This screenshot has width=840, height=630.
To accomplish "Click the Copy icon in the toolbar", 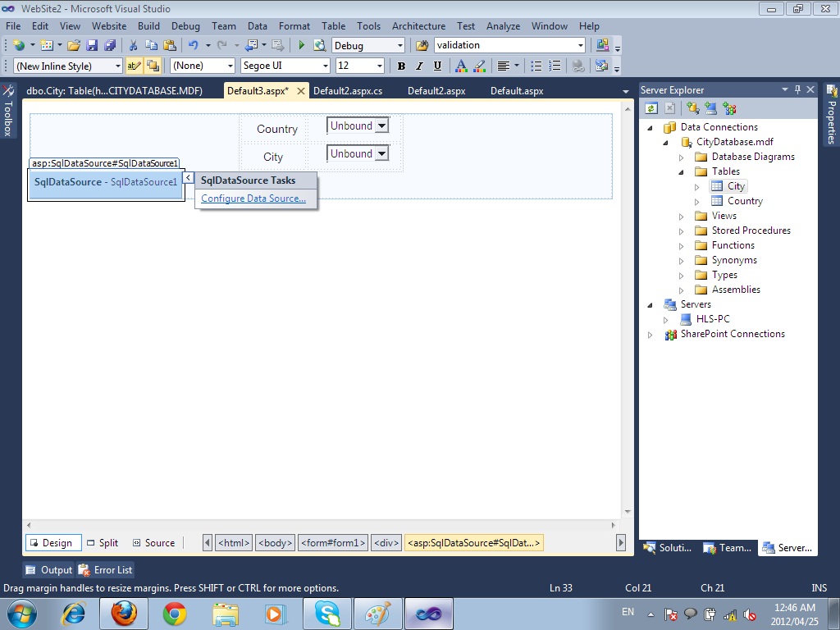I will point(152,46).
